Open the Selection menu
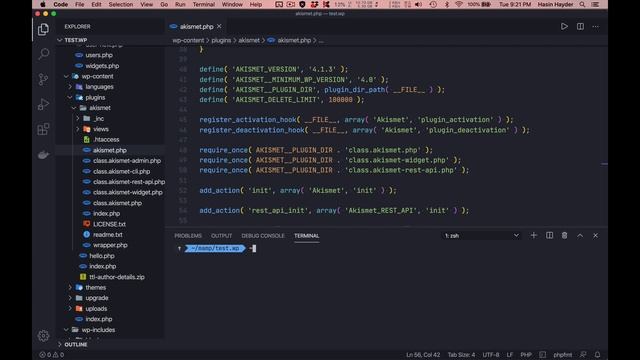The image size is (640, 360). point(120,4)
